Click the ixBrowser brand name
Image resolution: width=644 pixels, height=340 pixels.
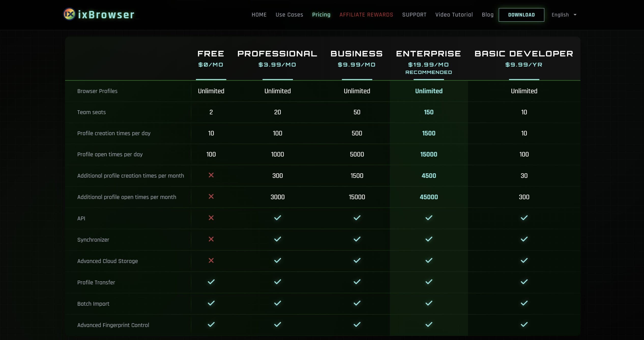tap(106, 15)
